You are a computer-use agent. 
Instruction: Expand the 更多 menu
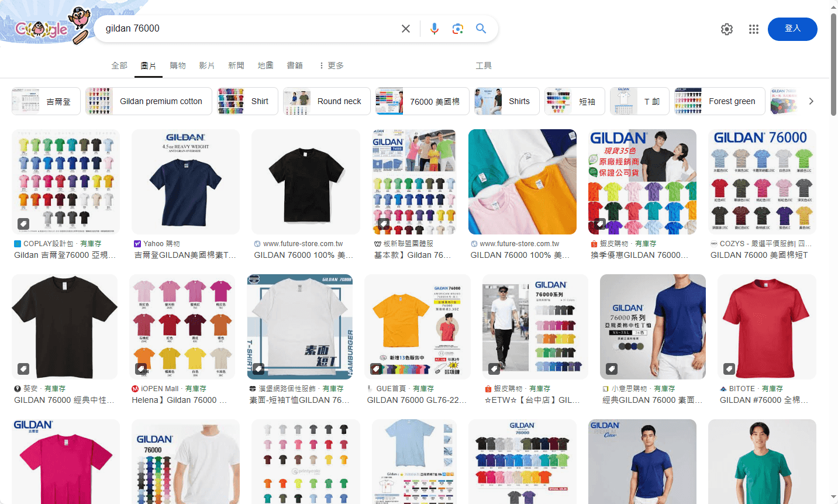[331, 65]
